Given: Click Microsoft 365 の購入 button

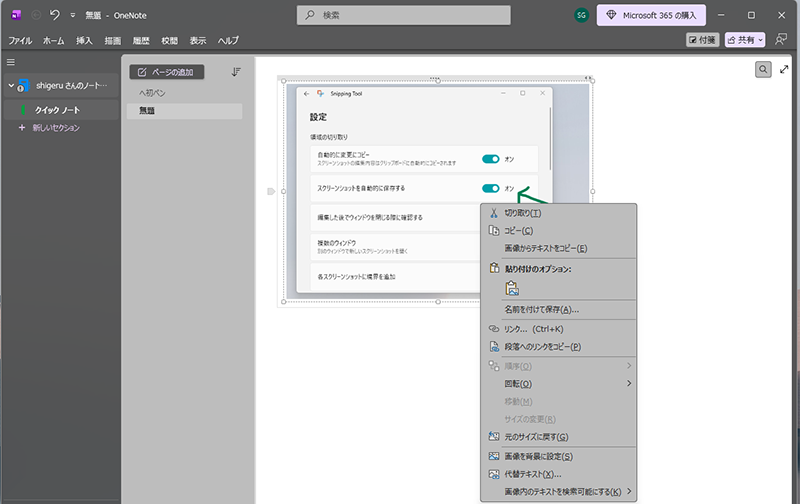Looking at the screenshot, I should pos(652,15).
